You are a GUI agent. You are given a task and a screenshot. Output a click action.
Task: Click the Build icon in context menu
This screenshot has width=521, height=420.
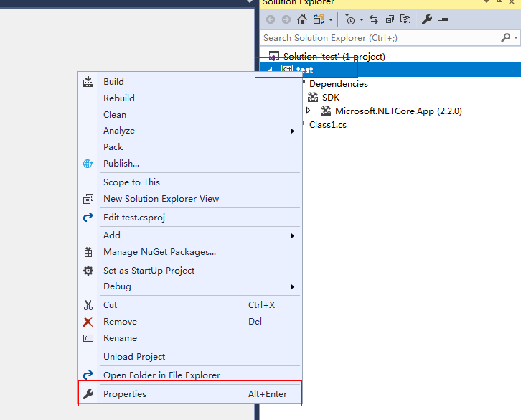click(88, 81)
